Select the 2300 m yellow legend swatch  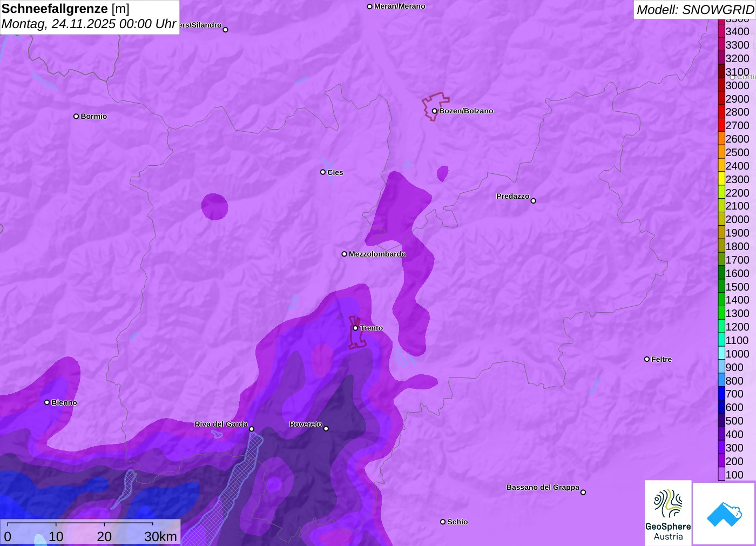pos(721,179)
